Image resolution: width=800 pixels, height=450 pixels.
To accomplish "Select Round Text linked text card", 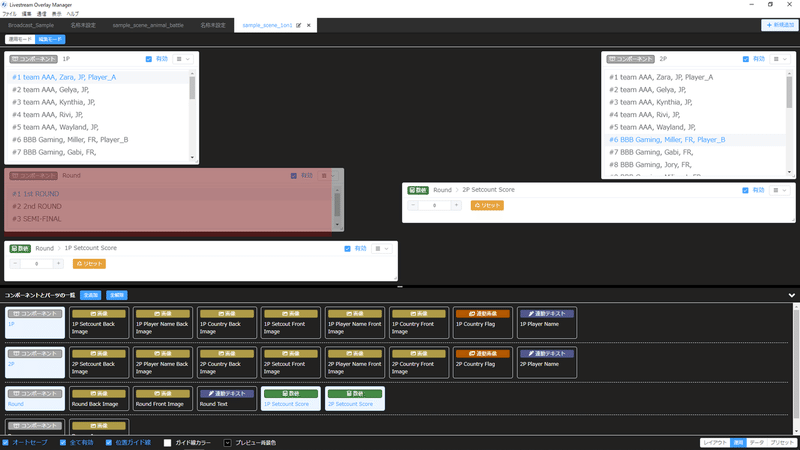I will [227, 398].
